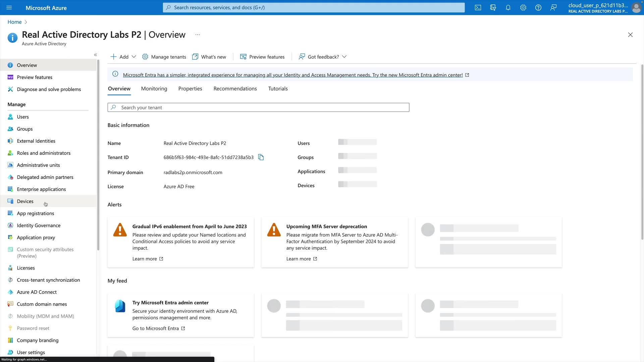Click the notifications bell icon

point(508,7)
